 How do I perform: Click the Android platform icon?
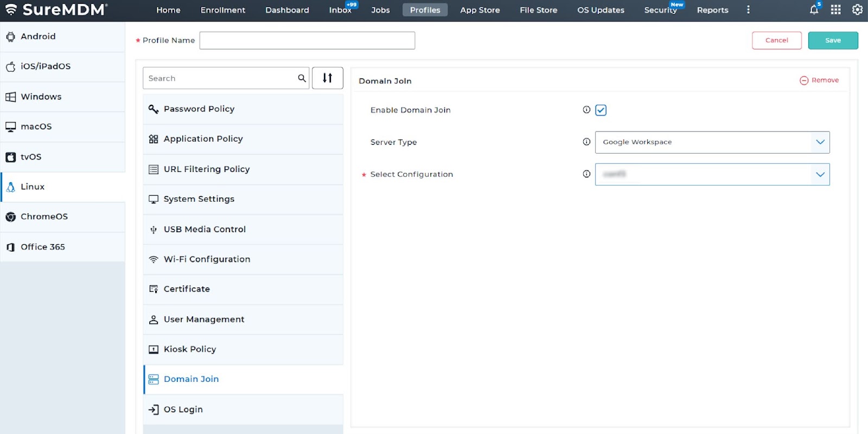coord(10,36)
